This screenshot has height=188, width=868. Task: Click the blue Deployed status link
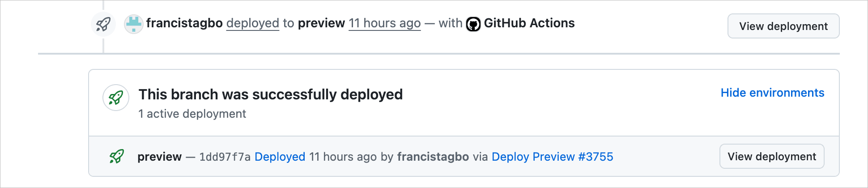(280, 157)
